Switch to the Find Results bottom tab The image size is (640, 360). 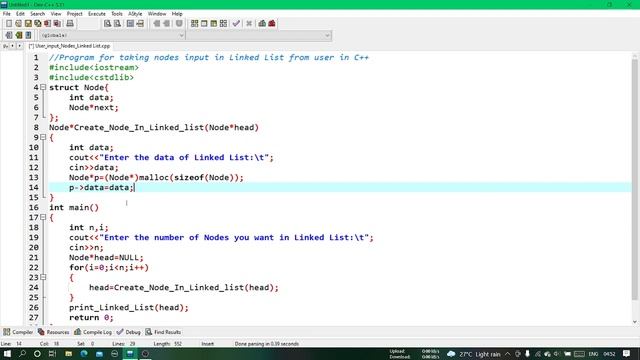[163, 332]
